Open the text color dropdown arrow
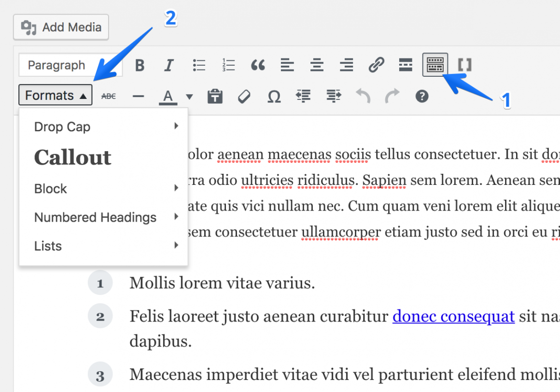The height and width of the screenshot is (392, 560). pyautogui.click(x=189, y=96)
